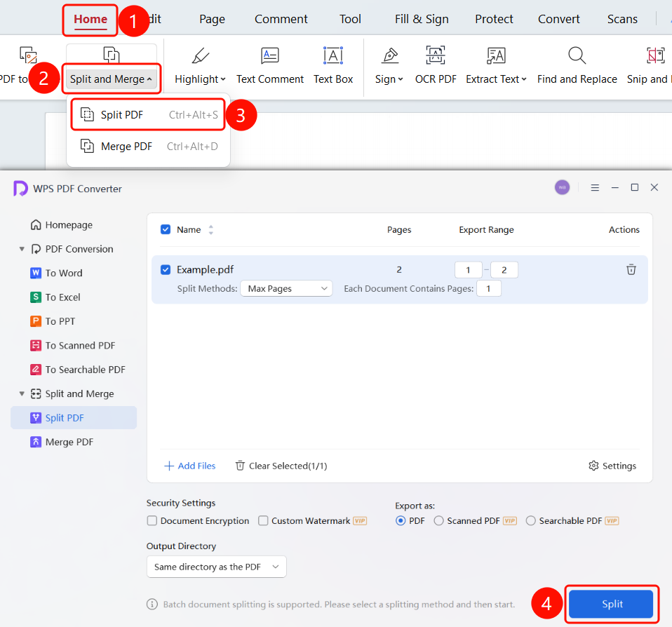The image size is (672, 627).
Task: Click Clear Selected(1/1)
Action: click(x=281, y=466)
